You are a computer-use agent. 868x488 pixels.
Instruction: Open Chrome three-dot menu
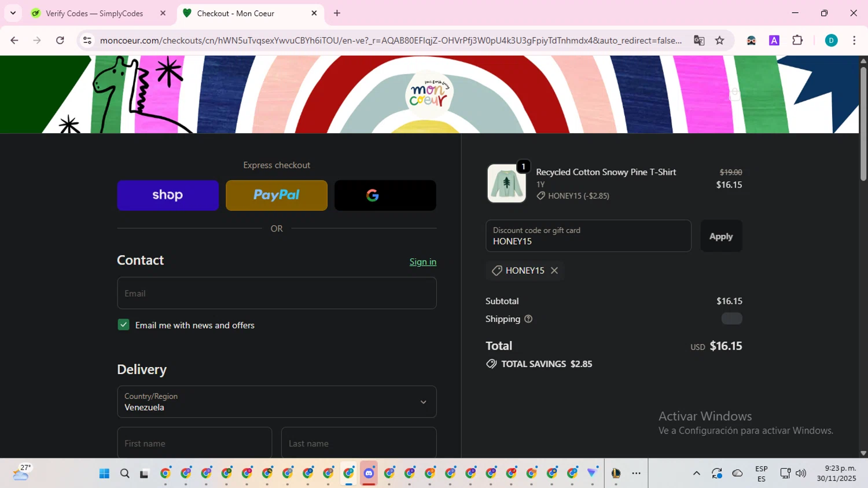pyautogui.click(x=854, y=41)
